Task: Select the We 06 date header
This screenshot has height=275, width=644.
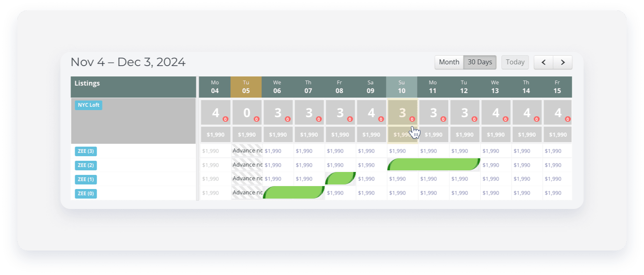Action: point(277,87)
